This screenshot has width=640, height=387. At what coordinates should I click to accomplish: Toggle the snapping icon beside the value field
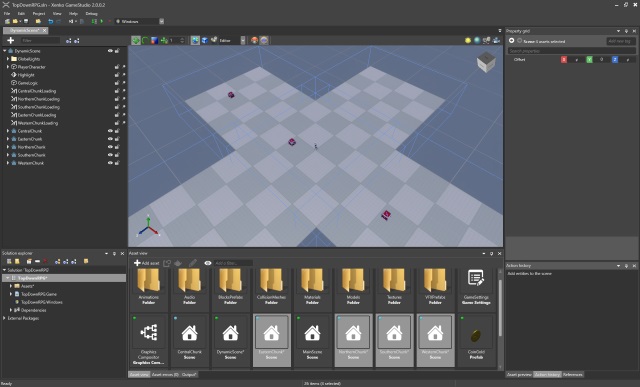[164, 40]
